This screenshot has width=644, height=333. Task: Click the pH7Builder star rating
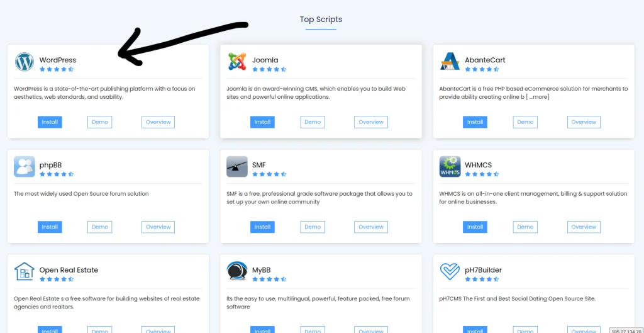click(x=482, y=279)
